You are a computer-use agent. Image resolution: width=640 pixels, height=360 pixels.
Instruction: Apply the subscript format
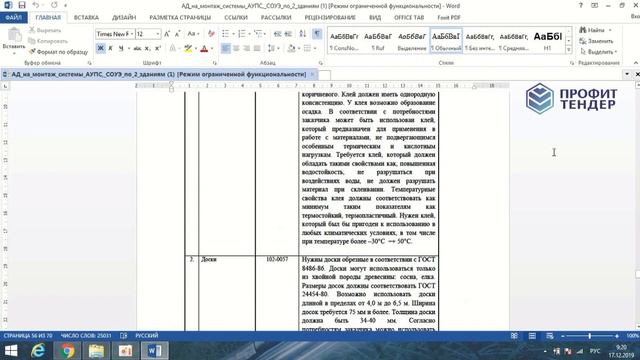click(x=147, y=49)
